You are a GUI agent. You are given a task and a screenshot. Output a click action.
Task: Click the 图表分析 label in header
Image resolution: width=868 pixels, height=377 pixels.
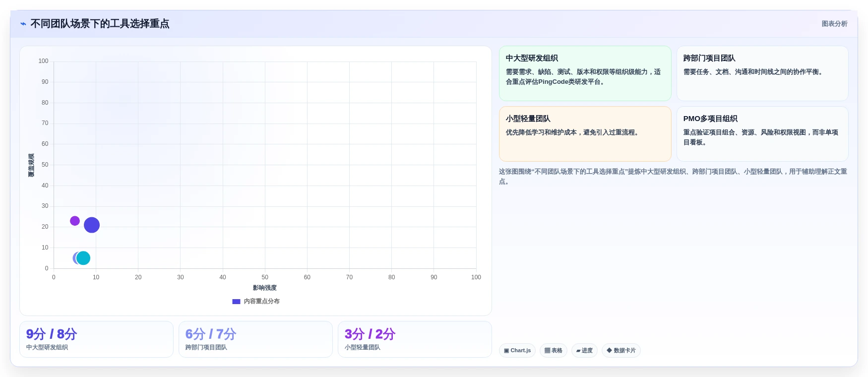(834, 24)
